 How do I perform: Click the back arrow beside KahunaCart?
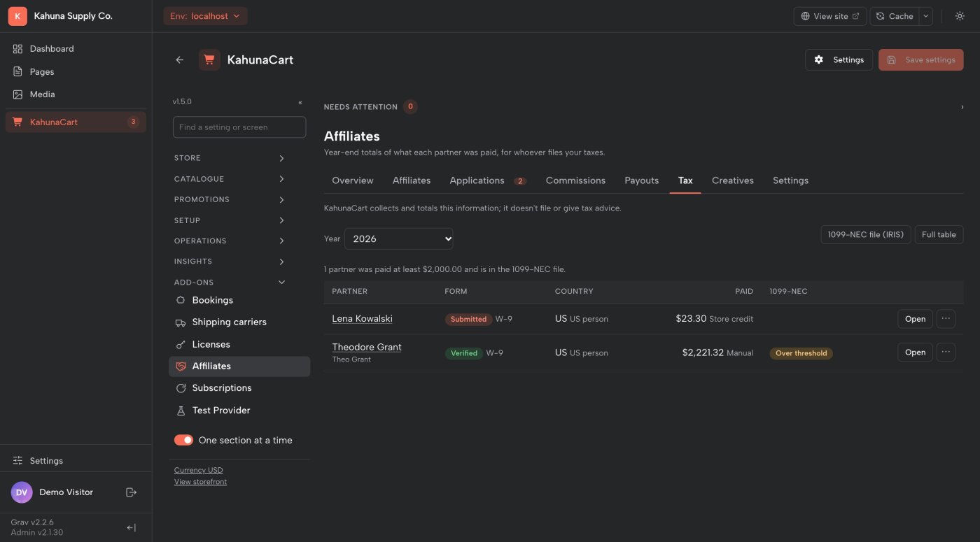[179, 60]
